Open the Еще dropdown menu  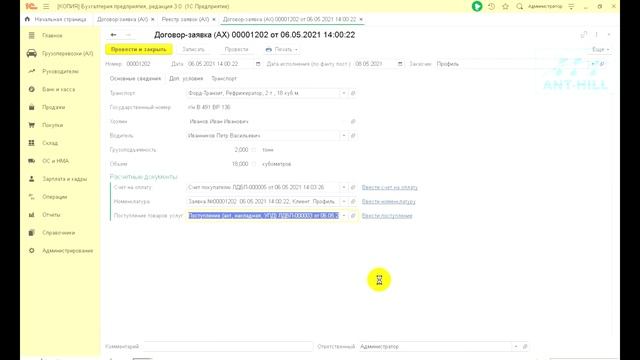[600, 49]
